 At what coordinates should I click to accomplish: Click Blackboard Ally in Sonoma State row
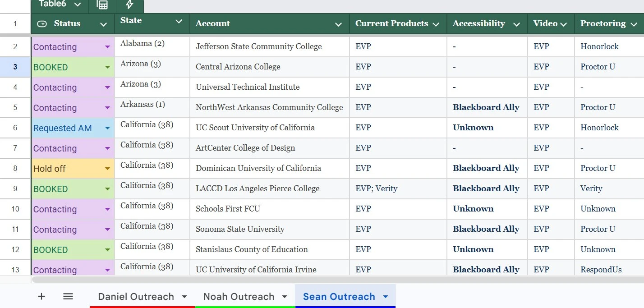click(487, 229)
